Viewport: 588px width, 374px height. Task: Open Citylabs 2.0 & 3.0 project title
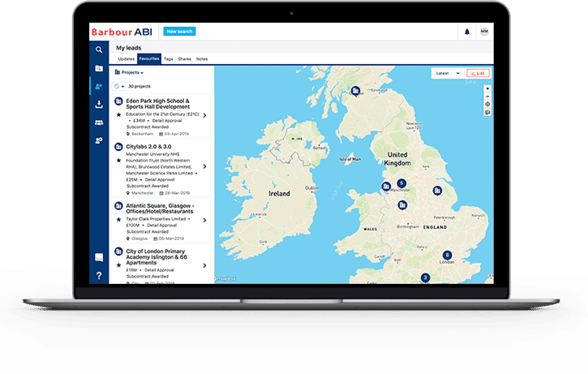pyautogui.click(x=148, y=147)
